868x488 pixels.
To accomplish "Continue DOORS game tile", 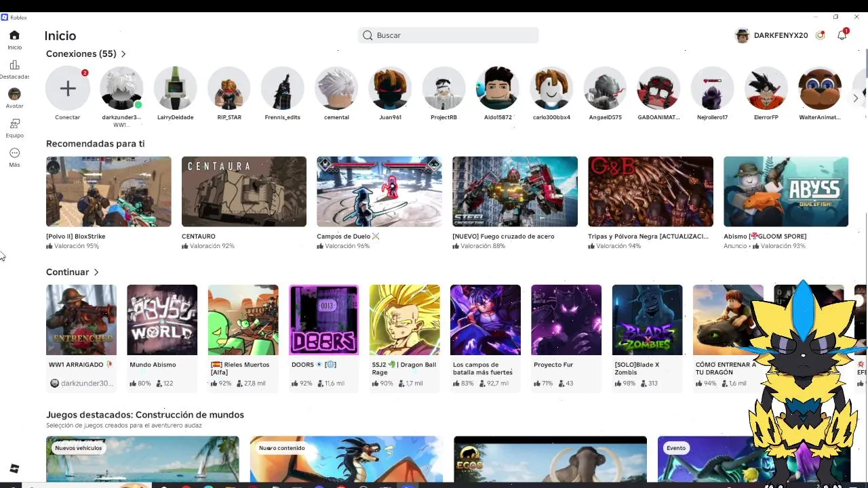I will point(323,320).
